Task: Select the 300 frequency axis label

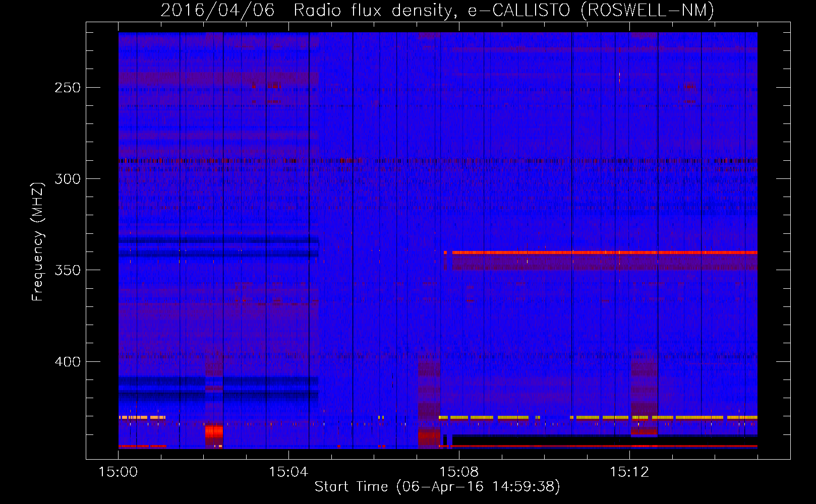Action: click(x=68, y=179)
